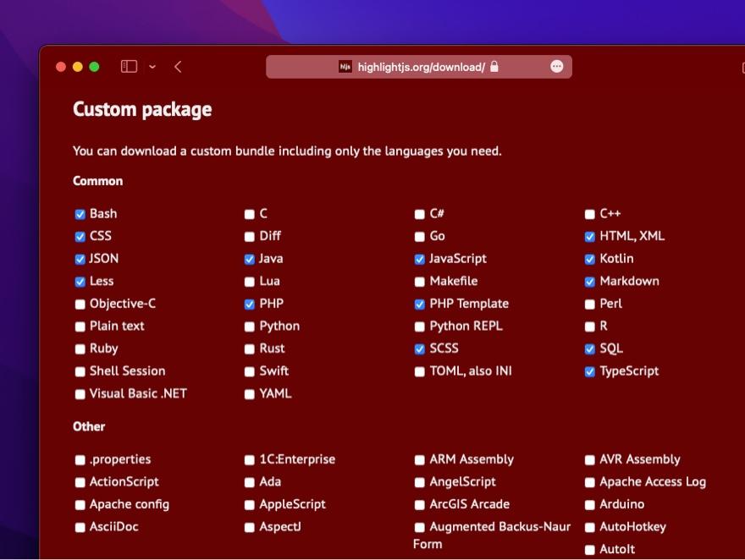Uncheck the PHP checkbox

point(250,305)
